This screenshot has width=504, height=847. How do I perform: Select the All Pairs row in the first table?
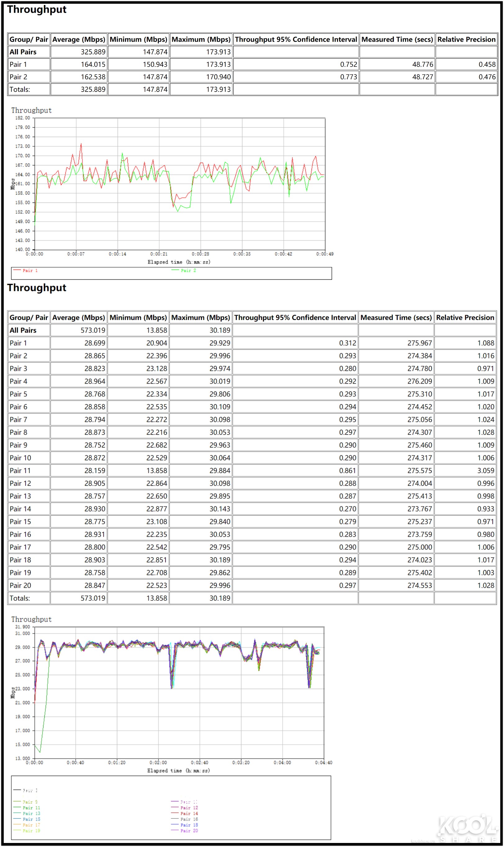click(23, 52)
